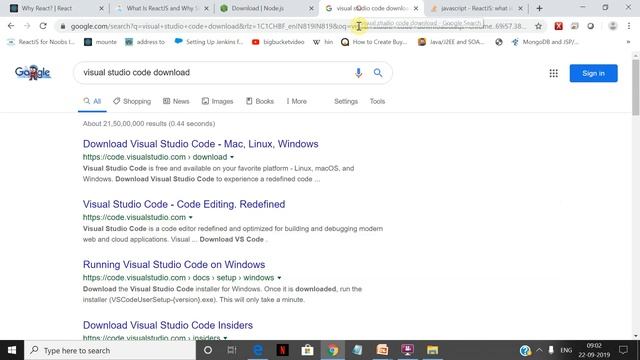Click the Chrome address bar URL
The image size is (640, 360).
point(298,26)
